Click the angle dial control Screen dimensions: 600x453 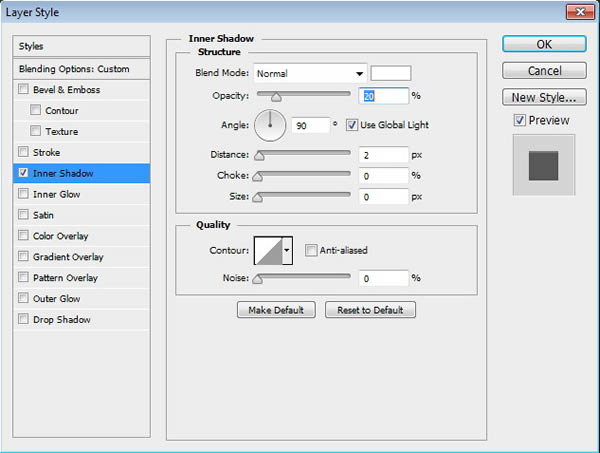[x=270, y=125]
